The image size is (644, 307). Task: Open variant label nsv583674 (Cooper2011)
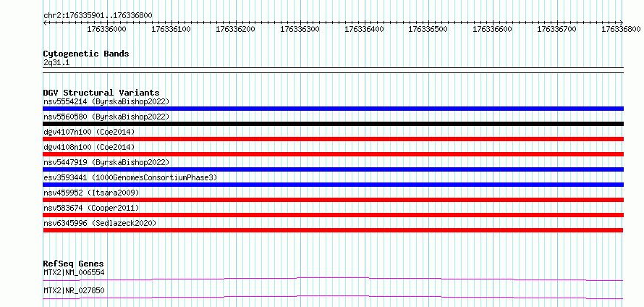91,208
